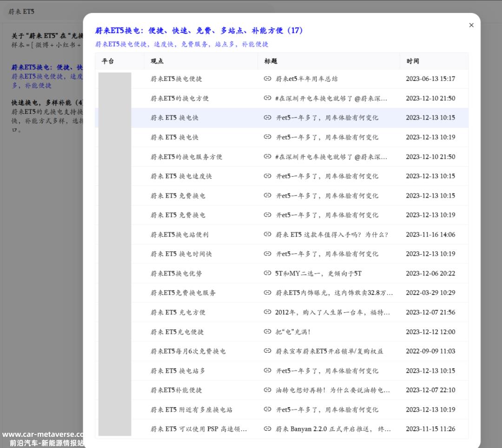Click 蔚来 ET5 page title behind the dialog
Image resolution: width=502 pixels, height=448 pixels.
21,12
